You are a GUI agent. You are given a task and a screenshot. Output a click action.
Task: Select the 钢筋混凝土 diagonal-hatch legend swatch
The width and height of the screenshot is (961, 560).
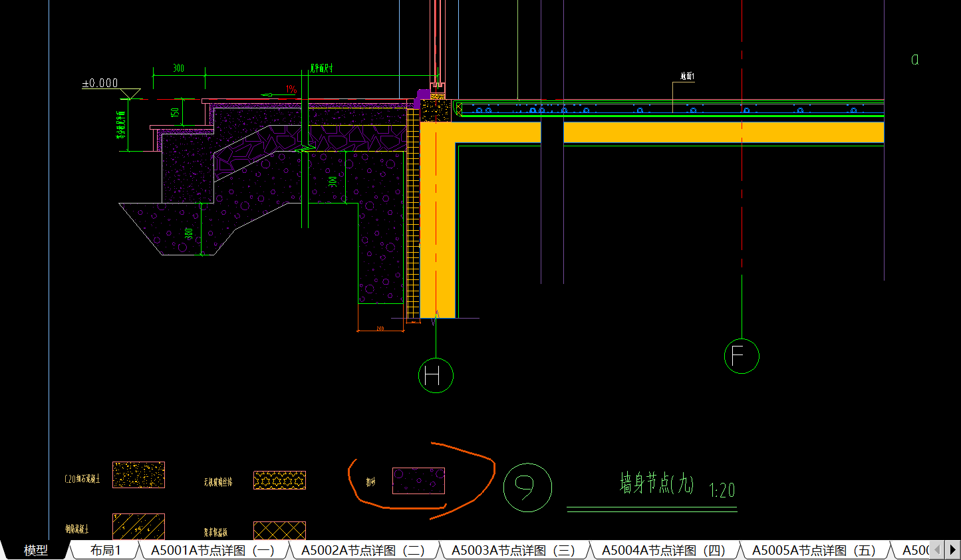coord(138,526)
